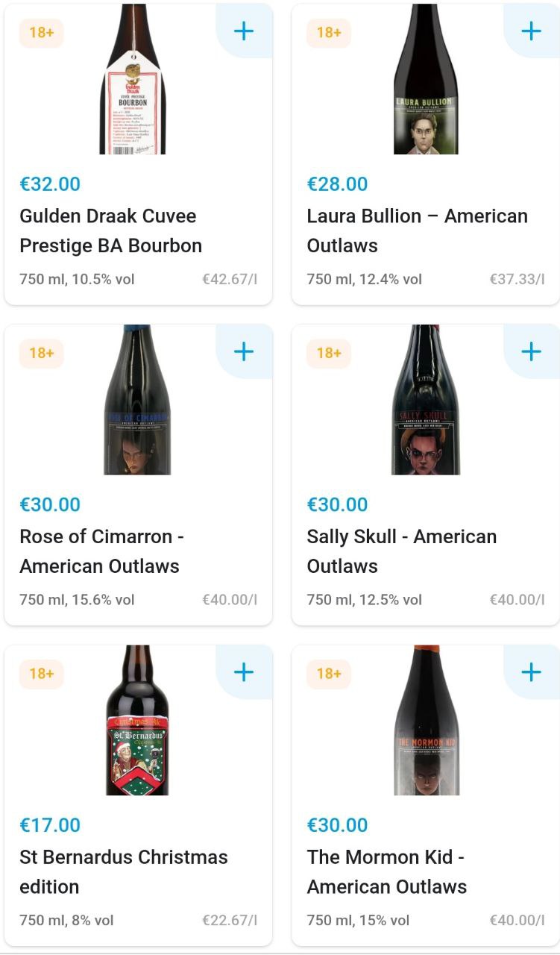Open Gulden Draak Cuvee Prestige BA Bourbon title
This screenshot has height=955, width=560.
tap(110, 231)
